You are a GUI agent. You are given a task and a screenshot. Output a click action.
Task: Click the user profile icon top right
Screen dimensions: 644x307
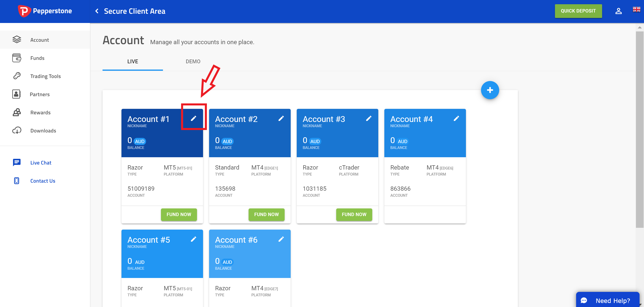(x=617, y=11)
